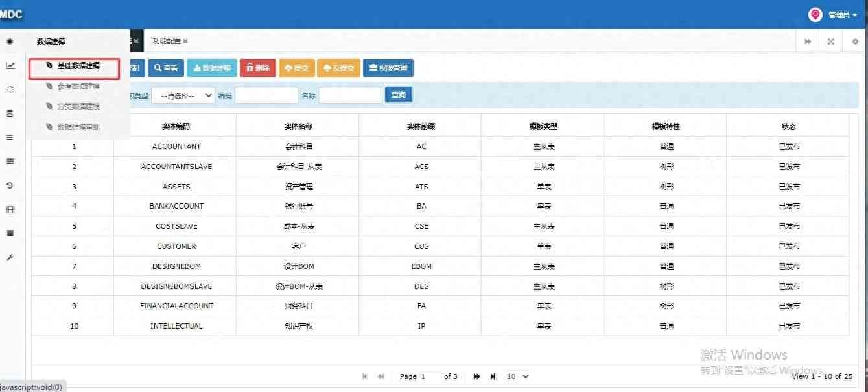Open the rows-per-page 10 dropdown
868x392 pixels.
pos(517,376)
